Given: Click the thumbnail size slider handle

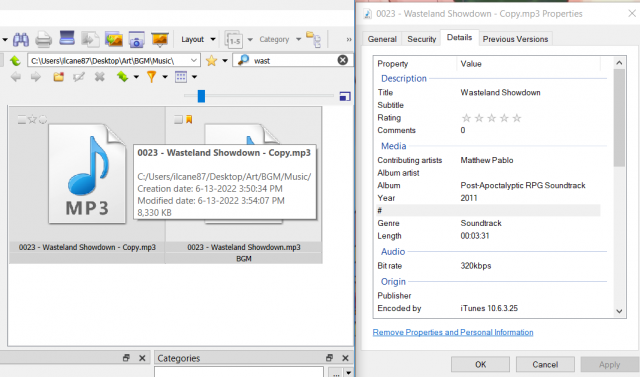Looking at the screenshot, I should tap(201, 96).
